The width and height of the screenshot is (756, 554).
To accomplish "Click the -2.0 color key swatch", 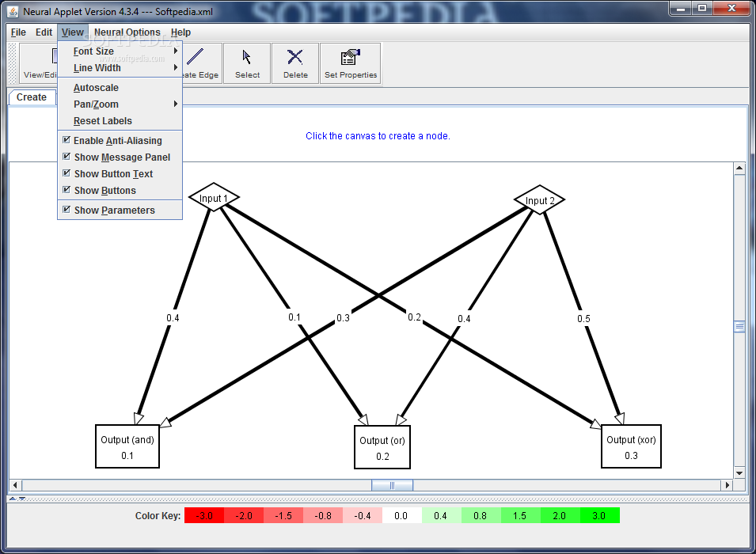I will [244, 515].
